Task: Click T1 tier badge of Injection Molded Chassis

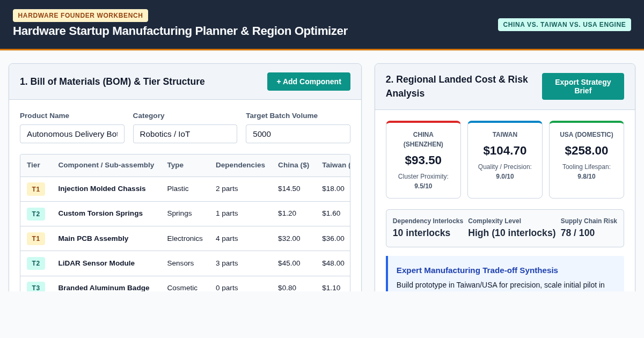Action: pyautogui.click(x=36, y=189)
